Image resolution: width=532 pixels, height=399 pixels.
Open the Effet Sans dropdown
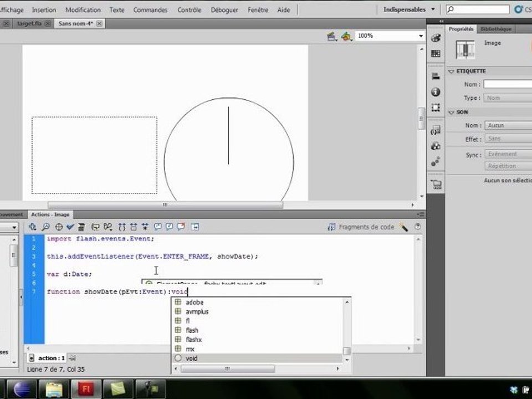click(508, 139)
